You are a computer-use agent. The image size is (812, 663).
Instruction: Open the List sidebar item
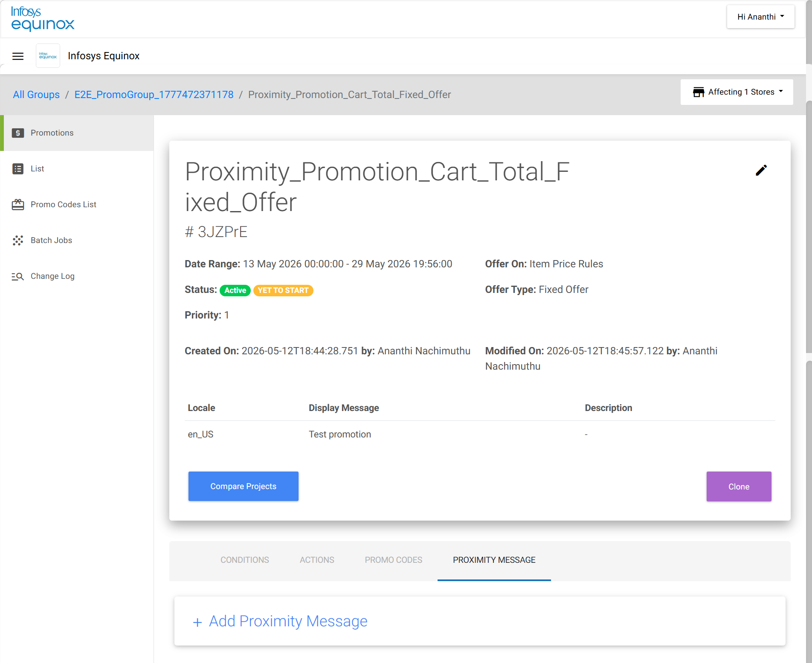tap(77, 169)
